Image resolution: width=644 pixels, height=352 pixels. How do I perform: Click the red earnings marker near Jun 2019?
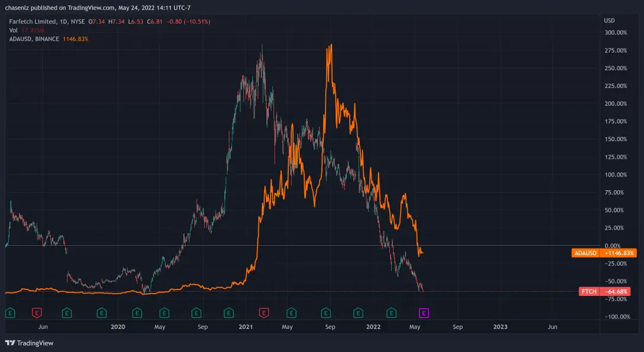[37, 314]
